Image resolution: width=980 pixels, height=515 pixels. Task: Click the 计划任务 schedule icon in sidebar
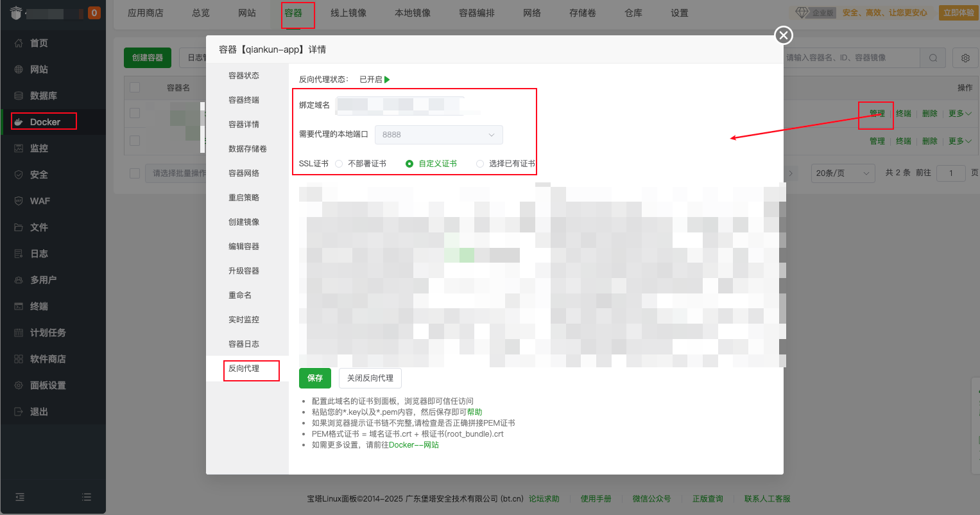19,333
